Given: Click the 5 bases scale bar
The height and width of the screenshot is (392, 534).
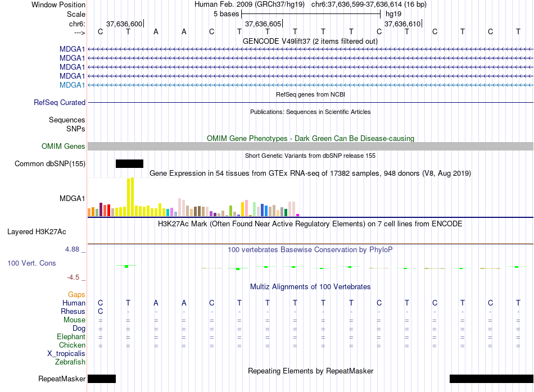Looking at the screenshot, I should click(311, 14).
